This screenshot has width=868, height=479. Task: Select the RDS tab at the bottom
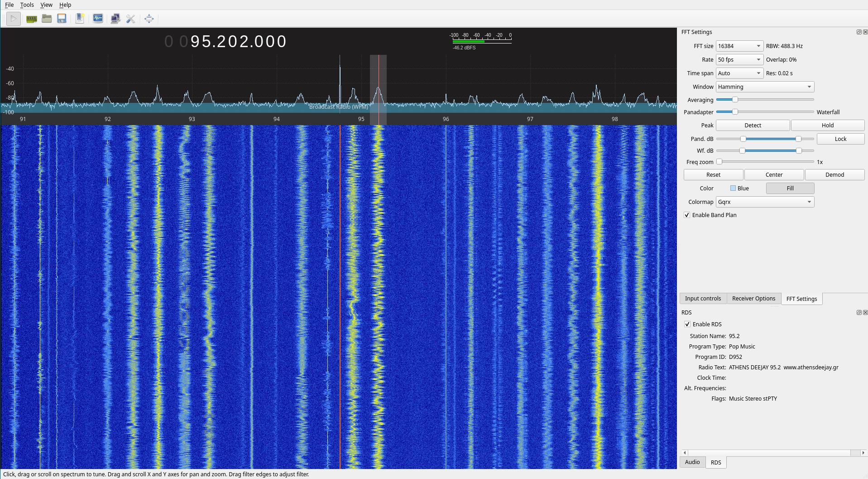click(x=716, y=463)
